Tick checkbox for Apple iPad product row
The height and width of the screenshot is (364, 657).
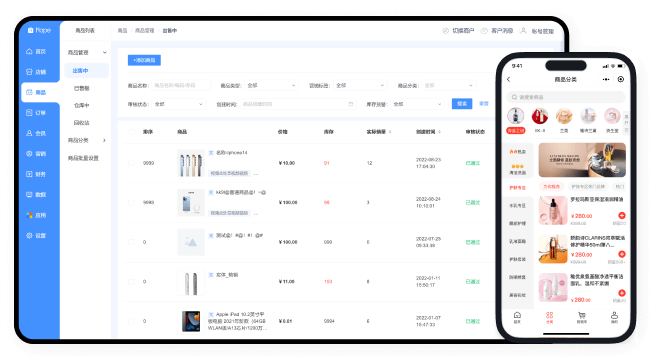[131, 321]
